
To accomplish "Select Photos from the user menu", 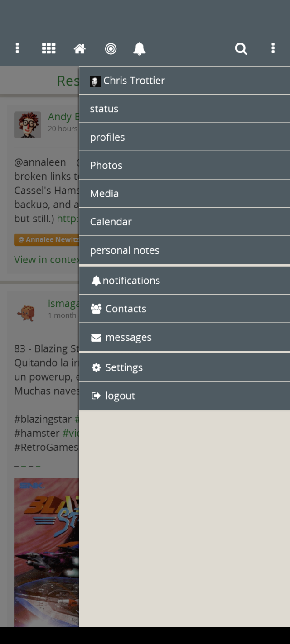I will click(106, 165).
